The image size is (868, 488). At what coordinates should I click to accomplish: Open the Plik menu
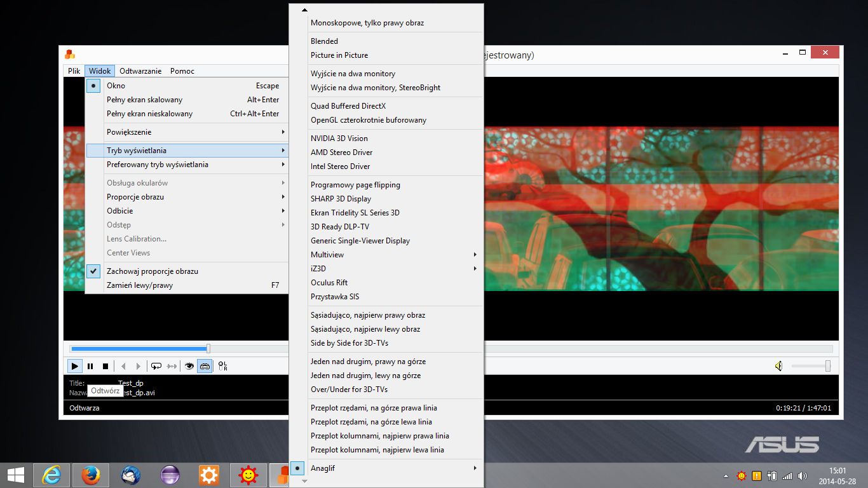[x=74, y=71]
